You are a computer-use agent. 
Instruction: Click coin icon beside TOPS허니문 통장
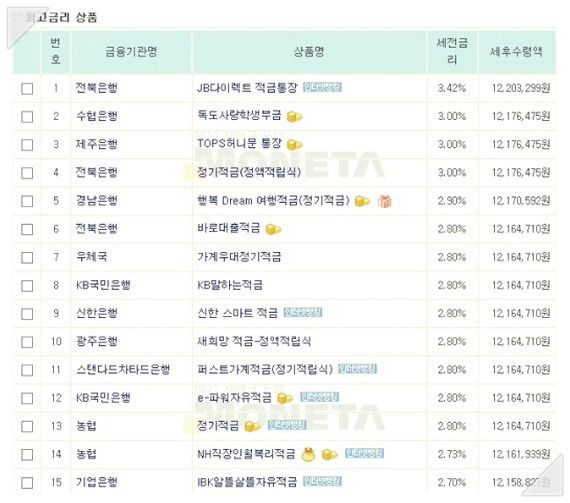pyautogui.click(x=294, y=145)
